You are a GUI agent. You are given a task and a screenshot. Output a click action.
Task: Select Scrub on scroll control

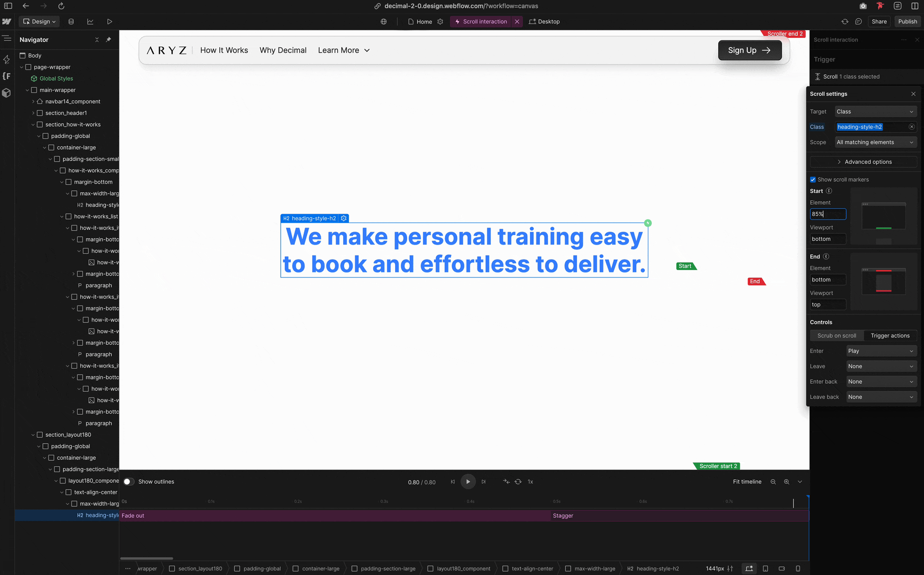pyautogui.click(x=837, y=336)
